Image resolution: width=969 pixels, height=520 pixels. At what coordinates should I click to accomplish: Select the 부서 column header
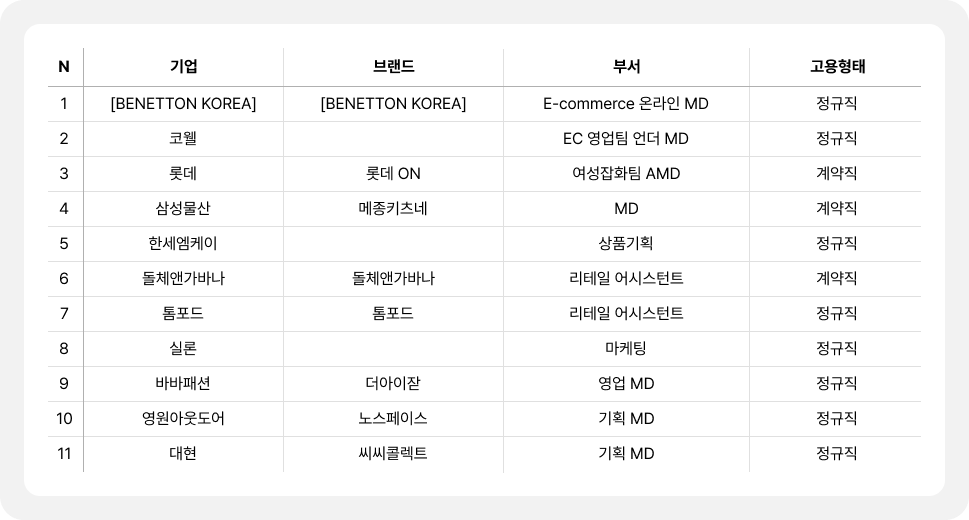click(x=626, y=67)
